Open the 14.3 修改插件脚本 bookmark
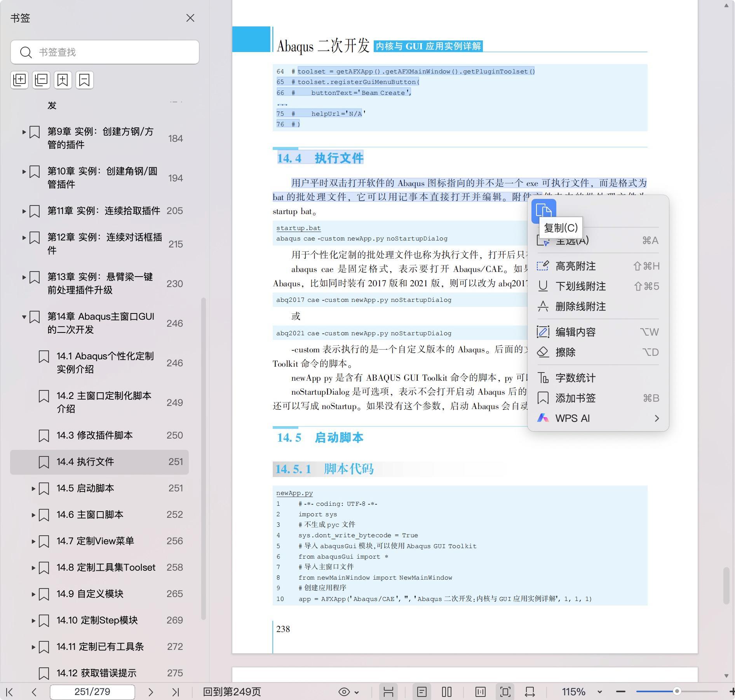Image resolution: width=735 pixels, height=700 pixels. coord(94,435)
